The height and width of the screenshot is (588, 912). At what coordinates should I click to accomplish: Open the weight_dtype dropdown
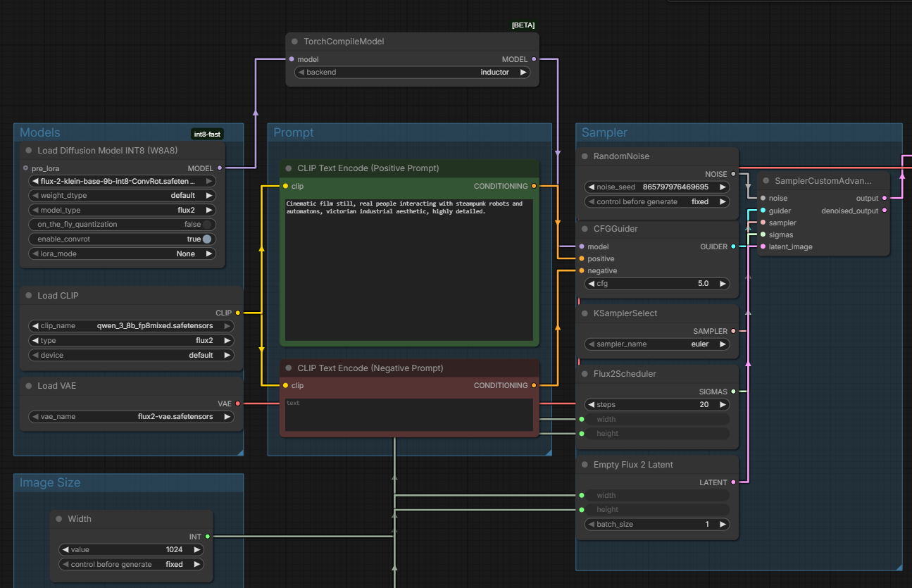click(122, 195)
